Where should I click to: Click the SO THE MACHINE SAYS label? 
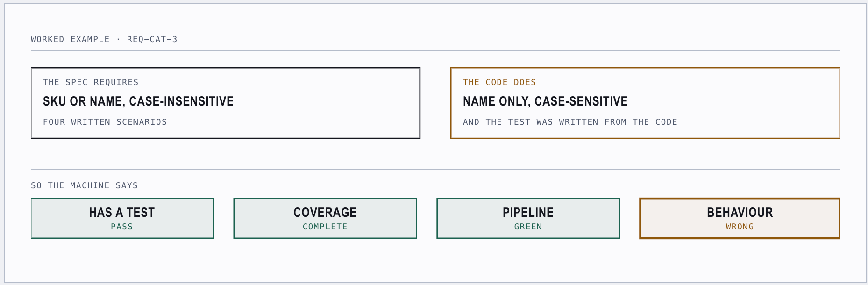coord(85,185)
